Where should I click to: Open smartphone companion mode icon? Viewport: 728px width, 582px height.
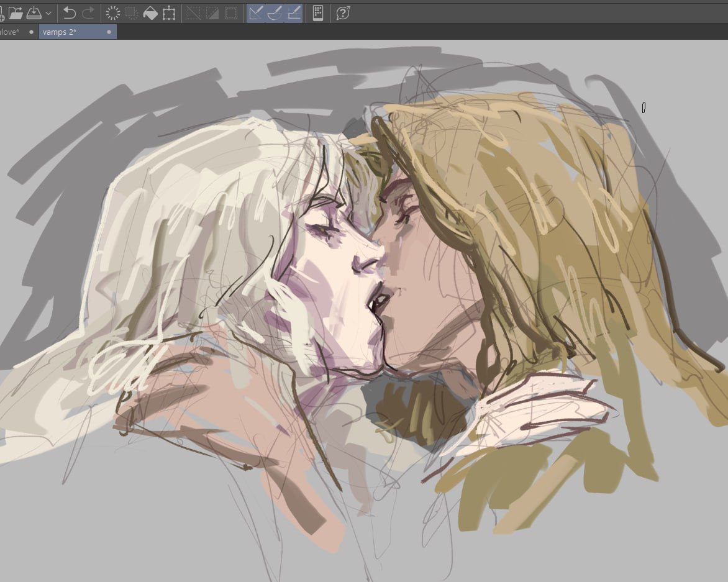(x=318, y=12)
